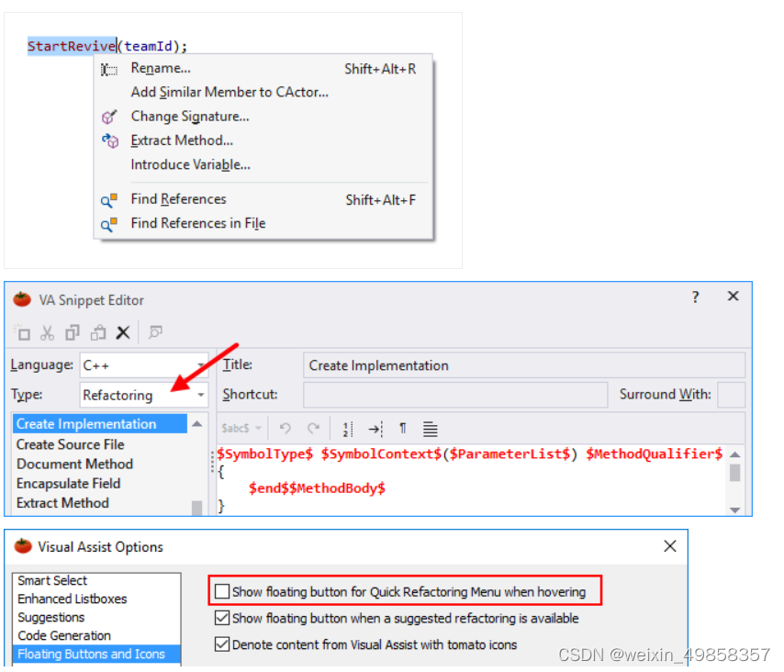Close the VA Snippet Editor window
This screenshot has width=784, height=672.
coord(733,296)
